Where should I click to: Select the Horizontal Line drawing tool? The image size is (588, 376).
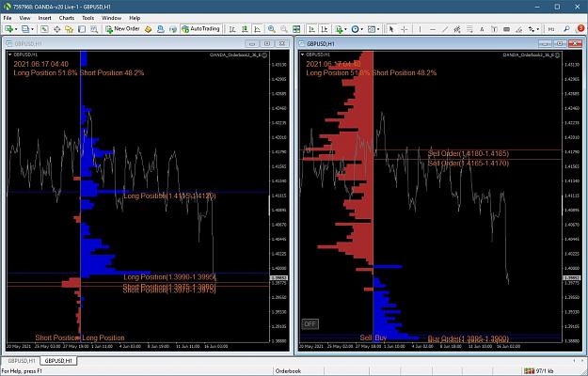click(433, 29)
